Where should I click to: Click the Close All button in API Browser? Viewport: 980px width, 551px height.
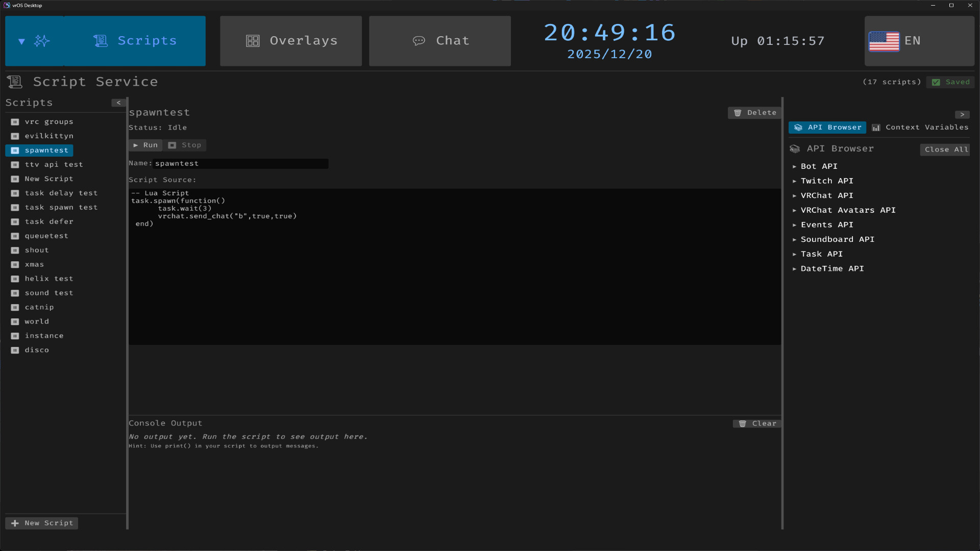tap(945, 149)
